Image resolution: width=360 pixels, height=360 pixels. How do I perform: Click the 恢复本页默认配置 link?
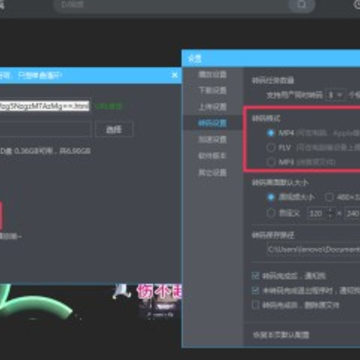281,335
